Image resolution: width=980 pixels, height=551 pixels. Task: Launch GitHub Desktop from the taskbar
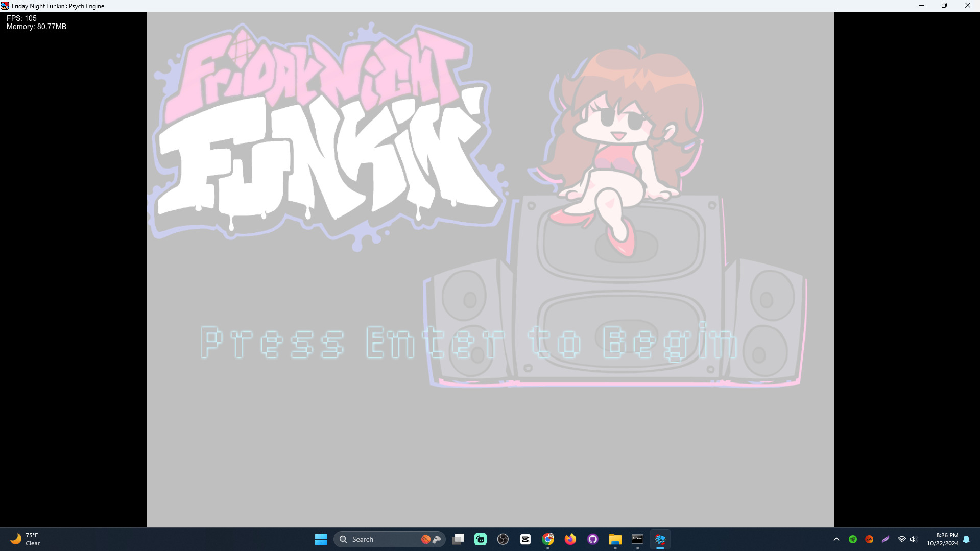tap(593, 539)
